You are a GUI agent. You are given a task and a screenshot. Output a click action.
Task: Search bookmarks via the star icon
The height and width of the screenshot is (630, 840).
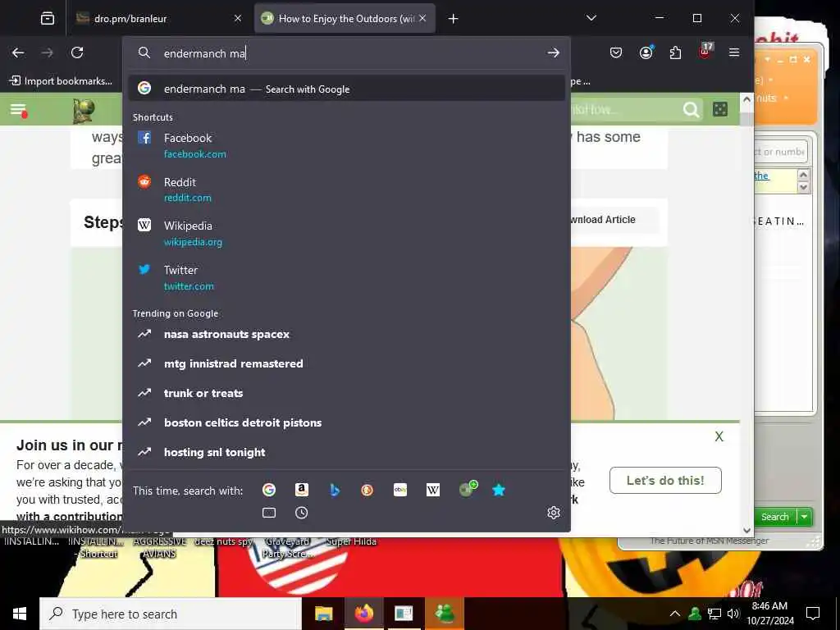[499, 490]
